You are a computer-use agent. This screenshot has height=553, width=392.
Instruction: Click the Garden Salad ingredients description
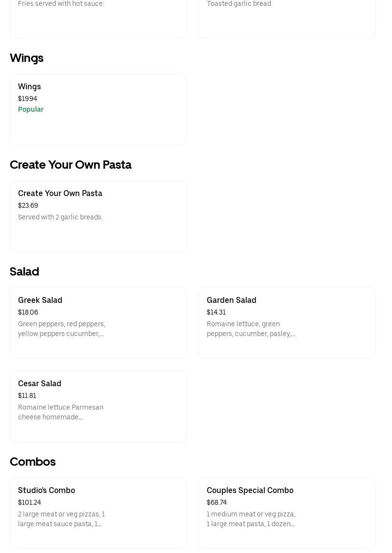(251, 329)
